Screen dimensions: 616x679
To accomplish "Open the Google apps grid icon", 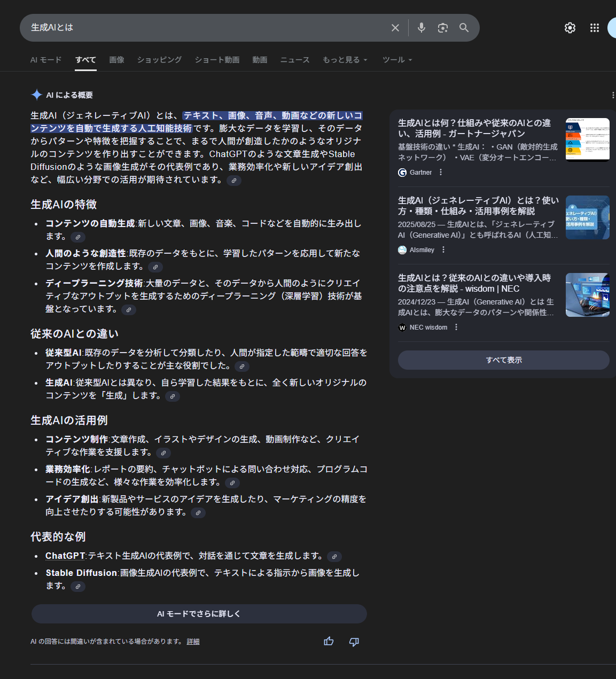I will 594,28.
